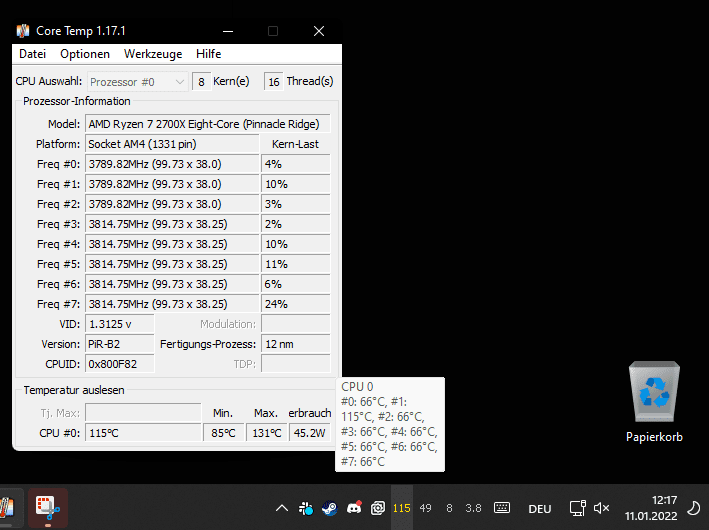Select the Freq #4 frequency value

click(172, 244)
